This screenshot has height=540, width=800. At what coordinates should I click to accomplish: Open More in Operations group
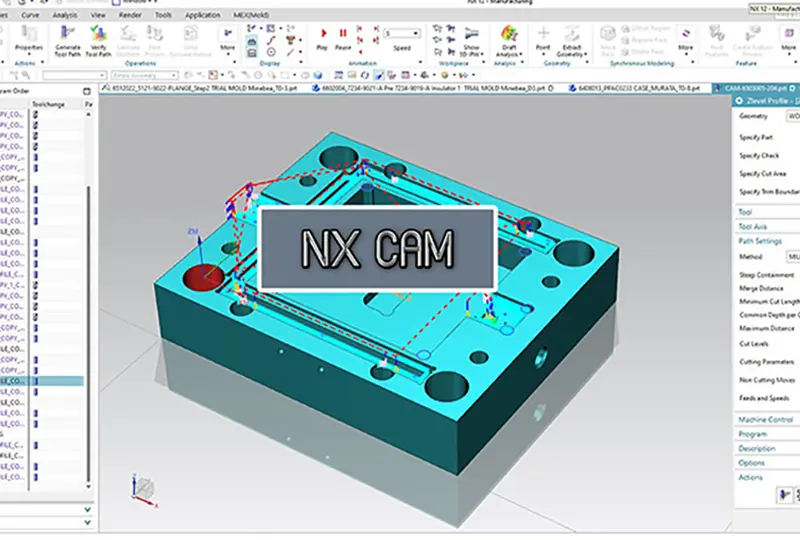click(228, 39)
